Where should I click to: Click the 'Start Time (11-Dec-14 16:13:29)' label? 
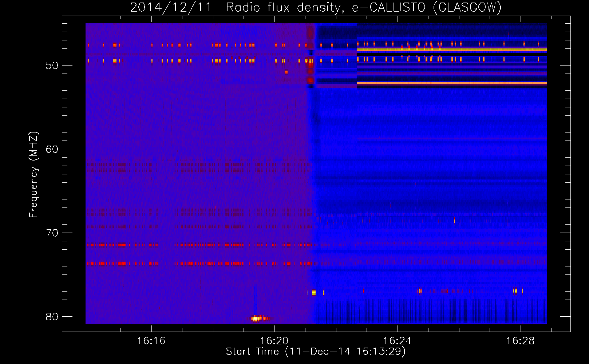[316, 352]
